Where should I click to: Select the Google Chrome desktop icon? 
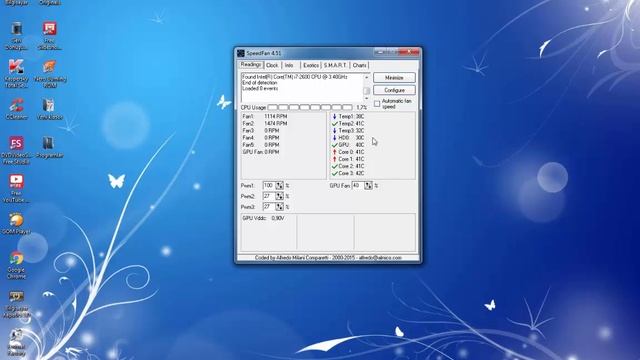coord(16,265)
